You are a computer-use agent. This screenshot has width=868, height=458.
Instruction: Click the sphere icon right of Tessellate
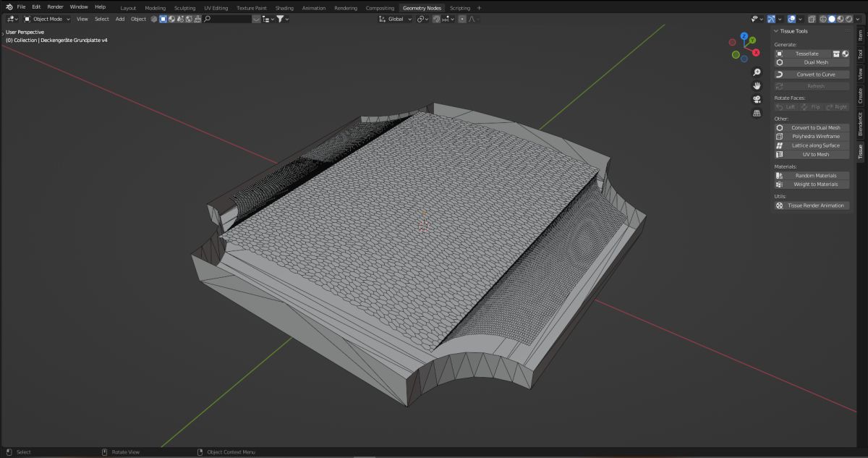(x=845, y=54)
